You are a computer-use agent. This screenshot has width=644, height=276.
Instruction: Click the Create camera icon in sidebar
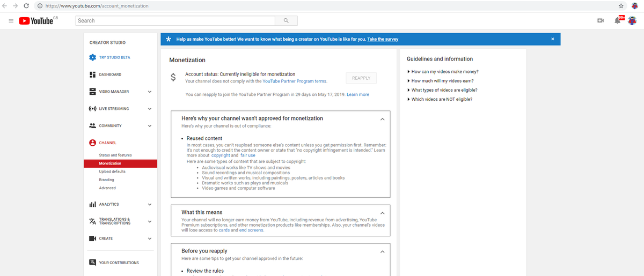92,238
